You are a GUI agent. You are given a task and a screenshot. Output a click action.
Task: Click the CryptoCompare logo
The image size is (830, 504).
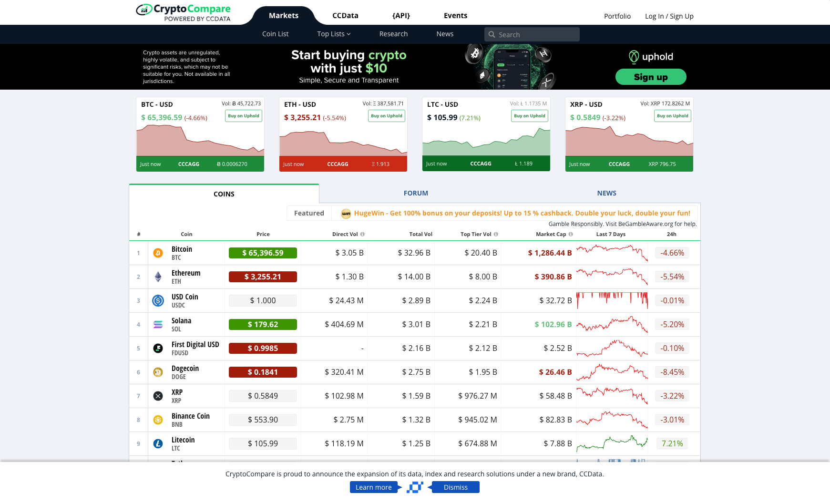184,12
